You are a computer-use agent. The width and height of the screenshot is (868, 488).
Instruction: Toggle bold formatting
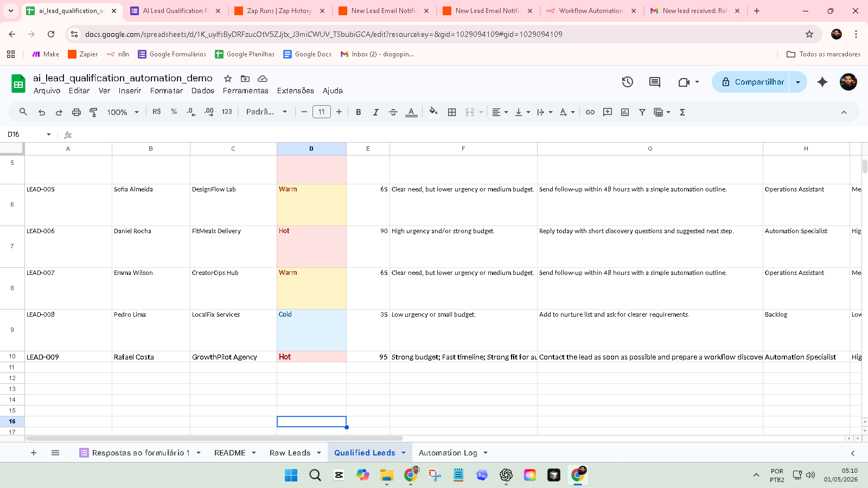[x=358, y=112]
